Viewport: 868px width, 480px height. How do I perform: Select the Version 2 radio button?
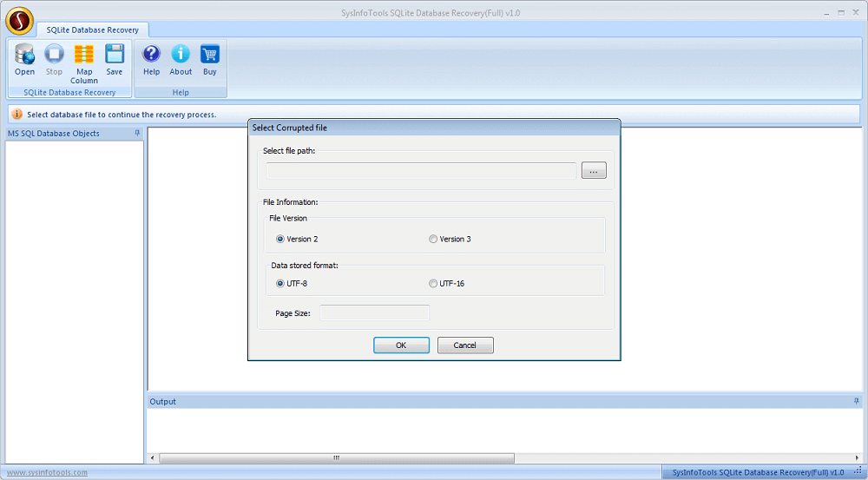pyautogui.click(x=280, y=239)
